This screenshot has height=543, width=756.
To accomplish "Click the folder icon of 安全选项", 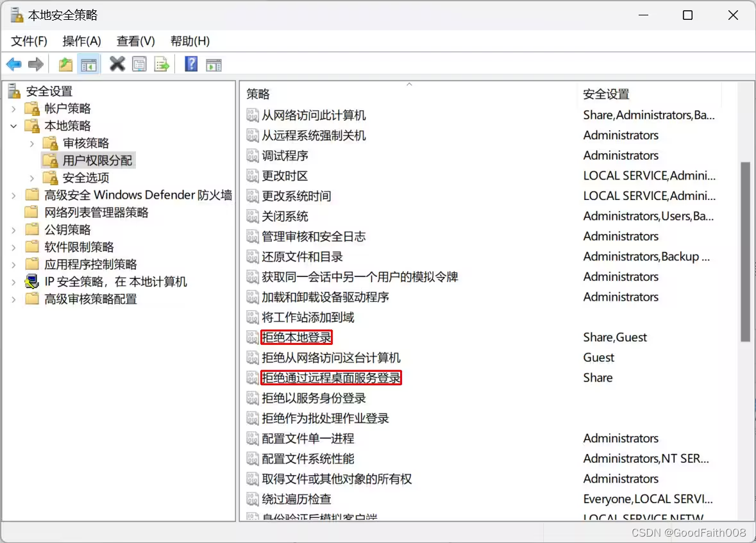I will tap(51, 178).
